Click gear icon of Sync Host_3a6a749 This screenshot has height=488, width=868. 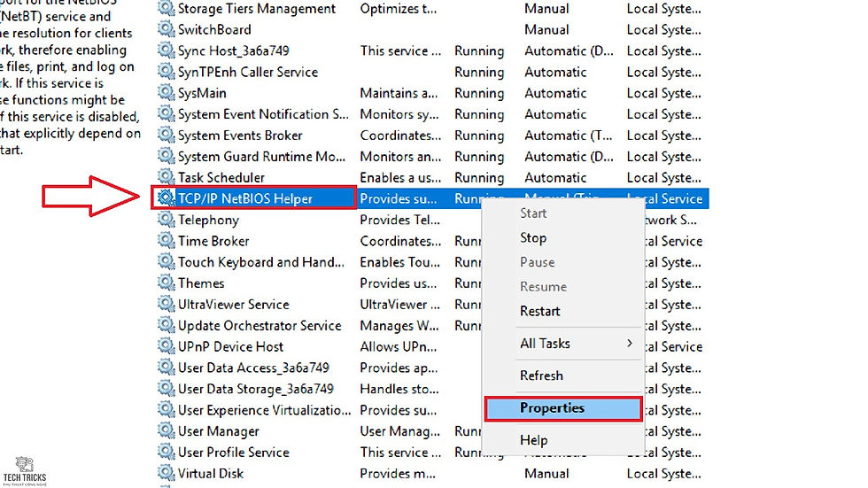pyautogui.click(x=166, y=50)
